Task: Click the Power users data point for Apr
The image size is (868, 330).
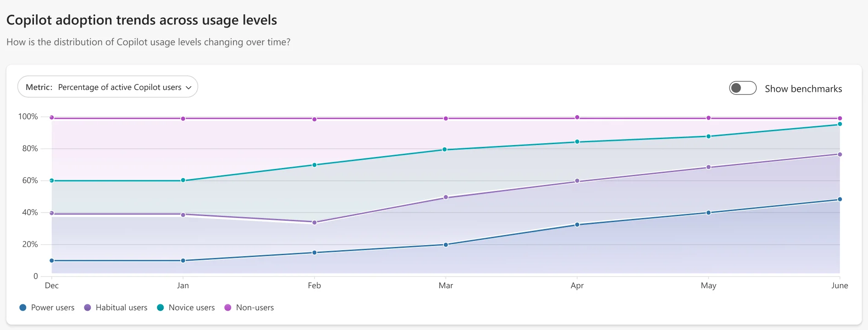Action: click(x=577, y=224)
